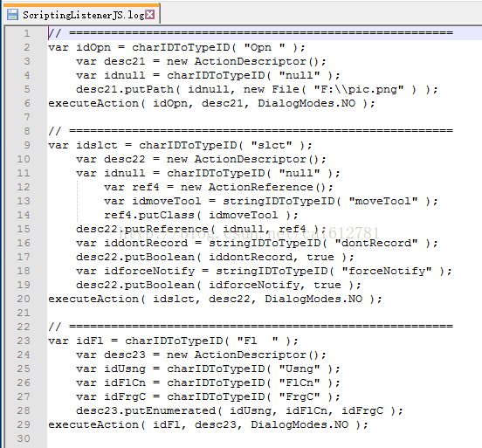Click the save disk icon on tab
Image resolution: width=482 pixels, height=448 pixels.
pos(12,15)
